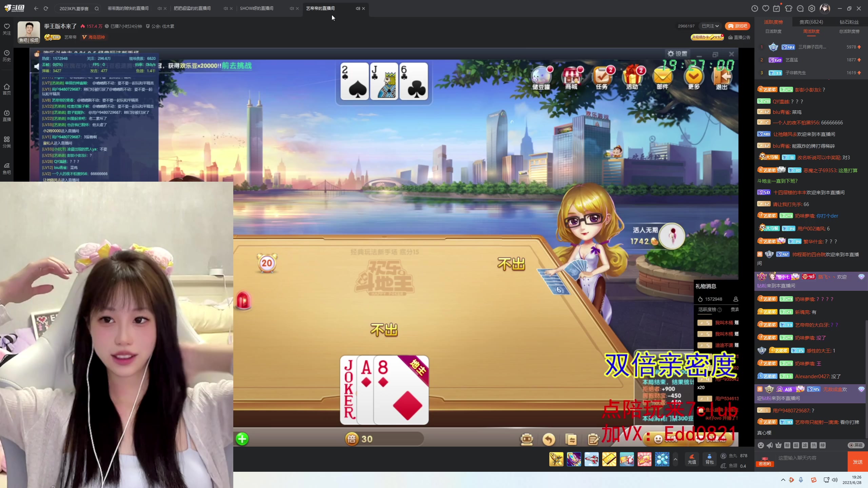Open the followed channels heart icon
Screen dimensions: 868x488
click(766, 8)
